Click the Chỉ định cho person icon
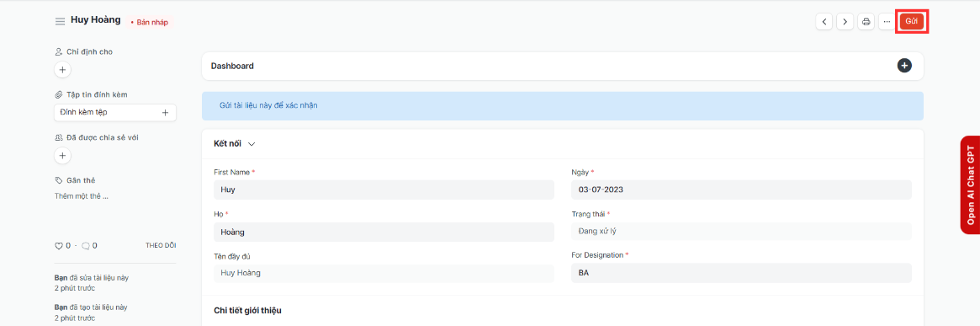Image resolution: width=980 pixels, height=326 pixels. point(59,52)
